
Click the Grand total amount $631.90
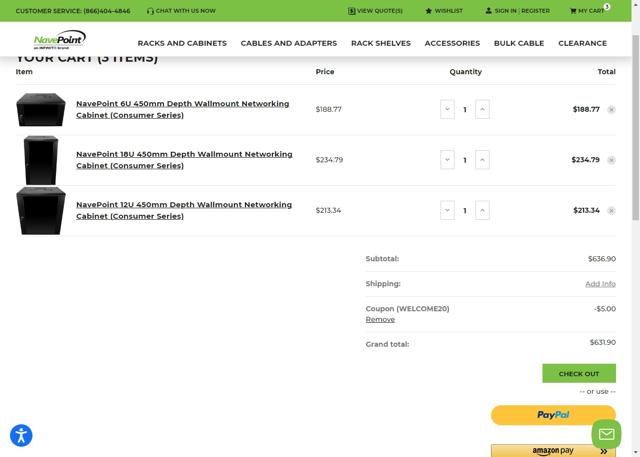(602, 342)
